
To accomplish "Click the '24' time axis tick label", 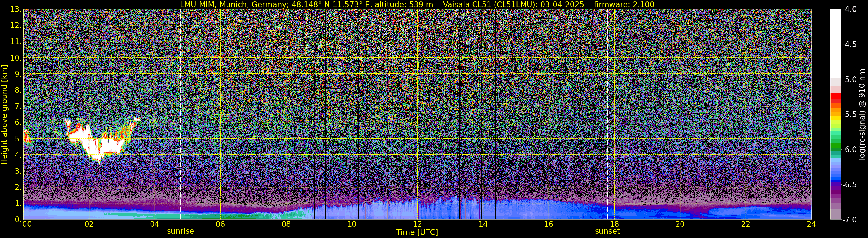I will 811,224.
